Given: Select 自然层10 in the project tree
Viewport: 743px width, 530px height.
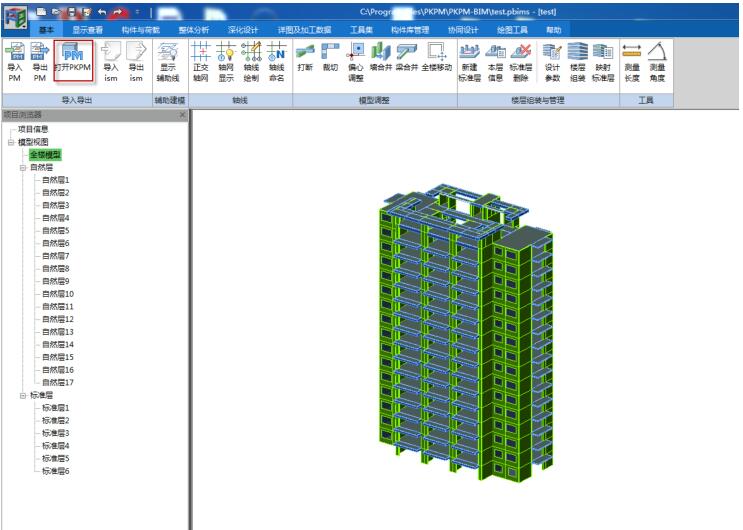Looking at the screenshot, I should [x=58, y=294].
